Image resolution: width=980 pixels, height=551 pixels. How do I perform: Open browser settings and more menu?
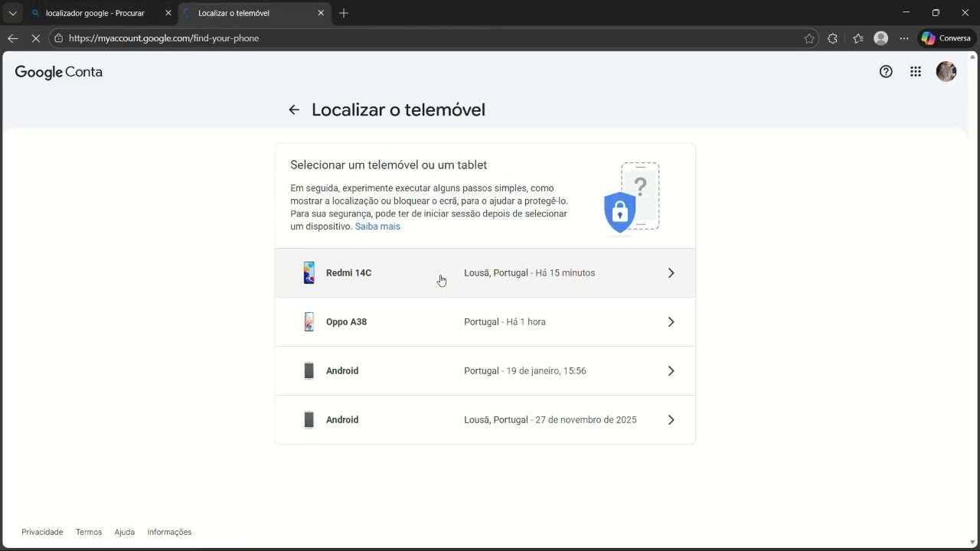[904, 38]
